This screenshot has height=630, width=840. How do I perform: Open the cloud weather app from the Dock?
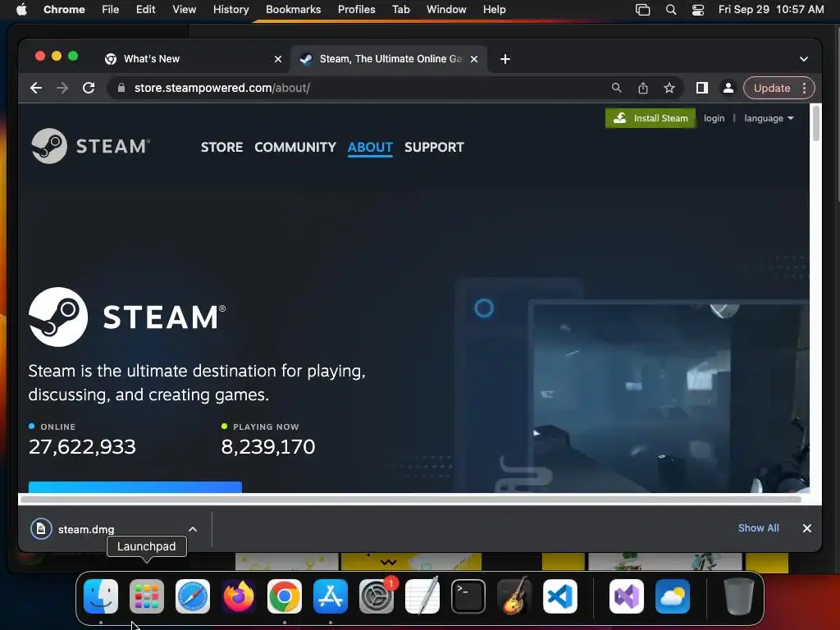[x=673, y=596]
